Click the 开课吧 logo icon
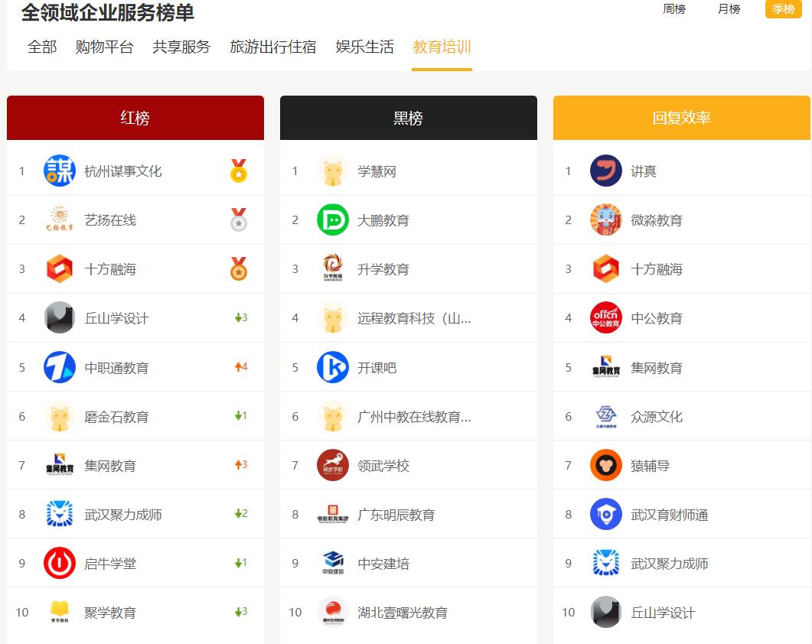 (x=333, y=367)
